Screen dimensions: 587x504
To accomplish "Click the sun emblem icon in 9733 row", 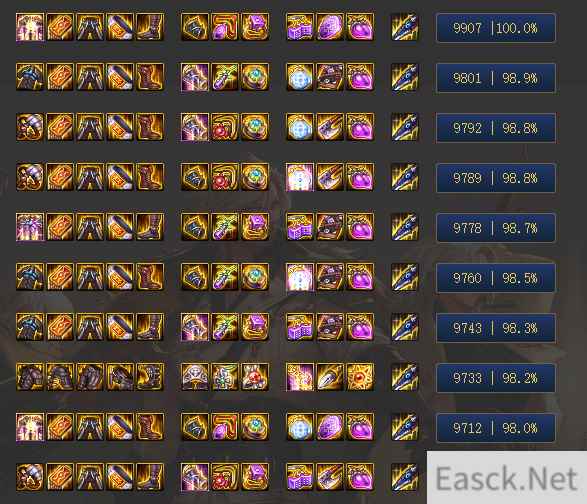I will coord(360,377).
